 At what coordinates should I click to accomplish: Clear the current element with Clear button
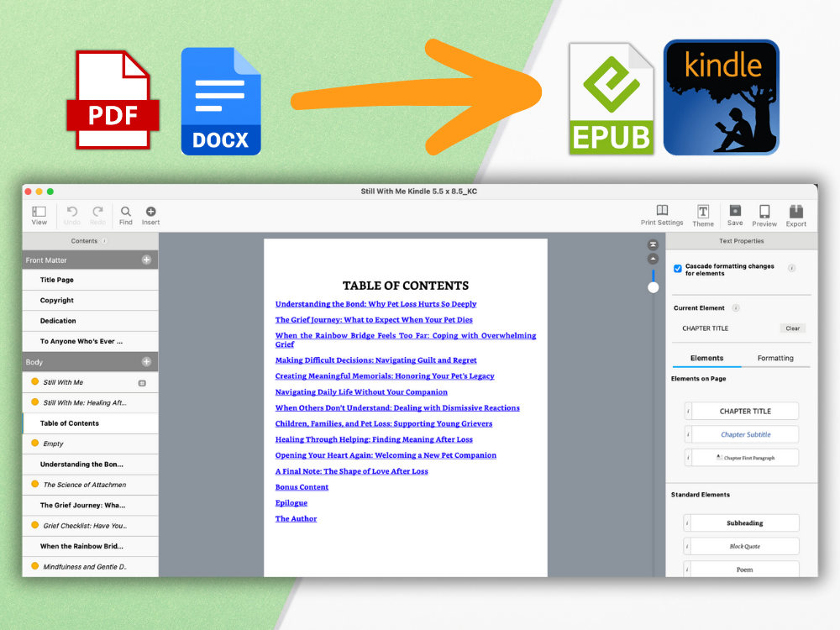tap(793, 328)
